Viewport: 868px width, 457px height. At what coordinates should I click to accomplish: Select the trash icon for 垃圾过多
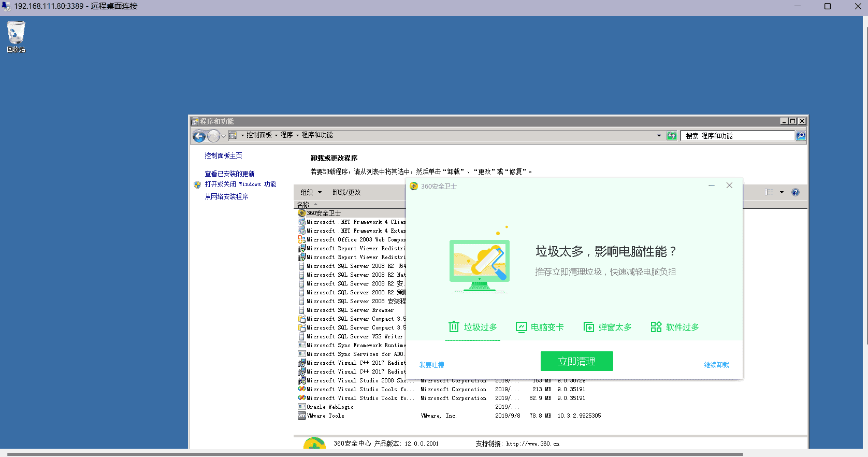click(x=454, y=327)
